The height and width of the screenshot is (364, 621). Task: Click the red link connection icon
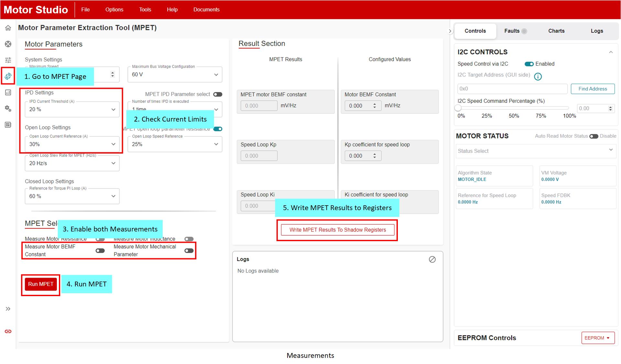pyautogui.click(x=8, y=331)
